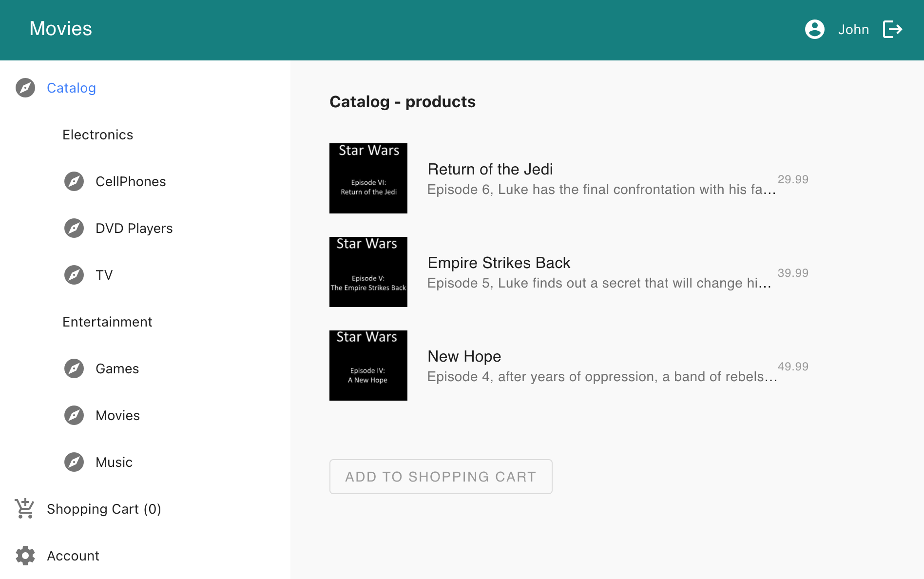This screenshot has height=579, width=924.
Task: Click the compass icon beside CellPhones
Action: 74,181
